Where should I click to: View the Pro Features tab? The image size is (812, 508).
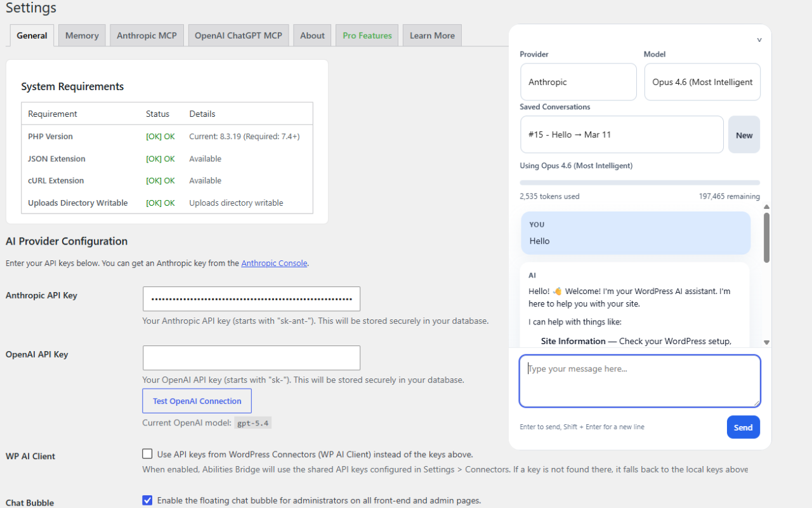tap(367, 36)
